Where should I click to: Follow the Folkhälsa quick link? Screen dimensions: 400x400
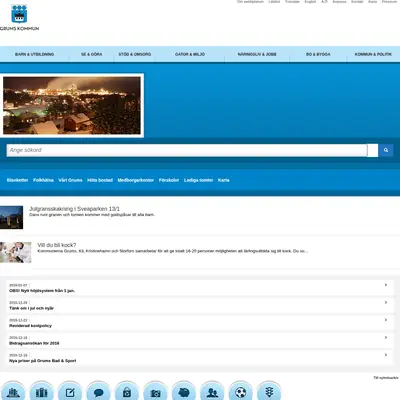(x=43, y=180)
